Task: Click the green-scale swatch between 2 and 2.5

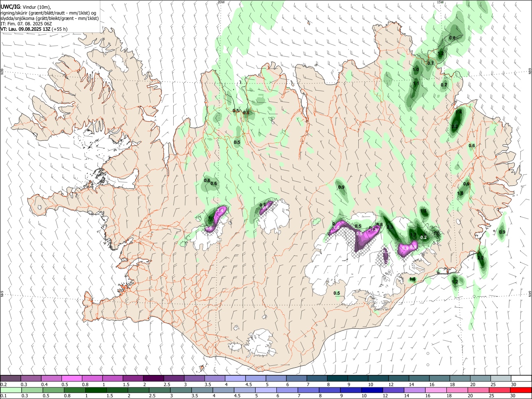Action: tap(138, 390)
